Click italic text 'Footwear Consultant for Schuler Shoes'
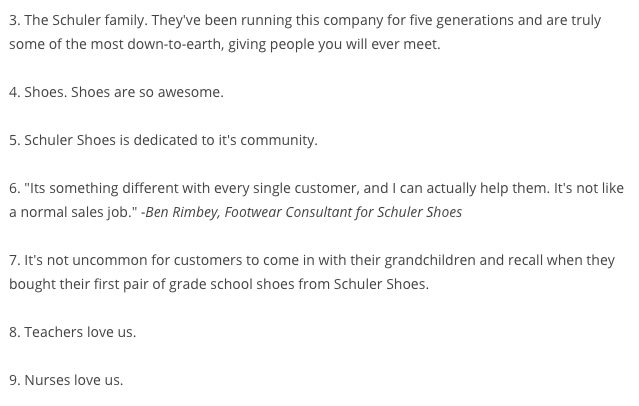This screenshot has width=639, height=406. coord(343,212)
